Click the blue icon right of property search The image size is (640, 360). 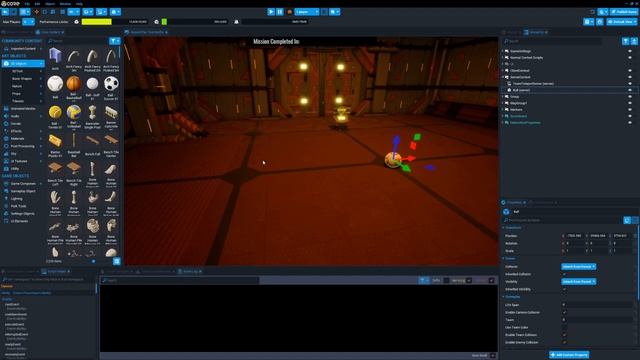coord(627,220)
